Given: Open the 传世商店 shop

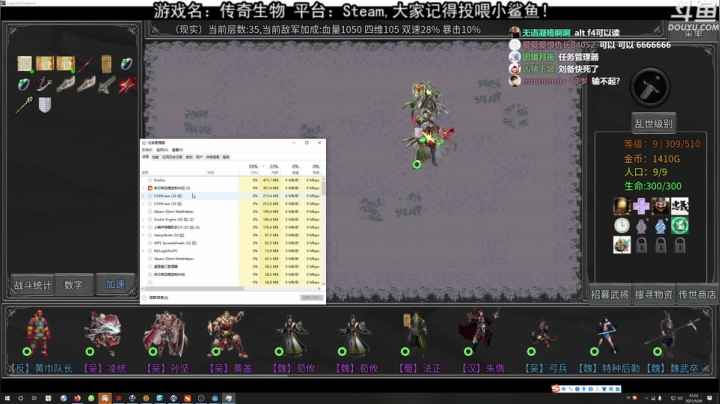Looking at the screenshot, I should 697,294.
